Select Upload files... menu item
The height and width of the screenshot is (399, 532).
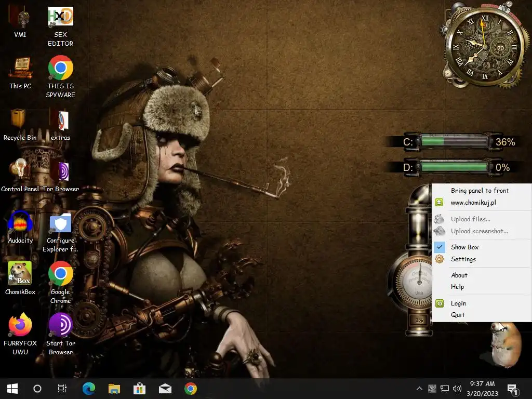click(482, 219)
